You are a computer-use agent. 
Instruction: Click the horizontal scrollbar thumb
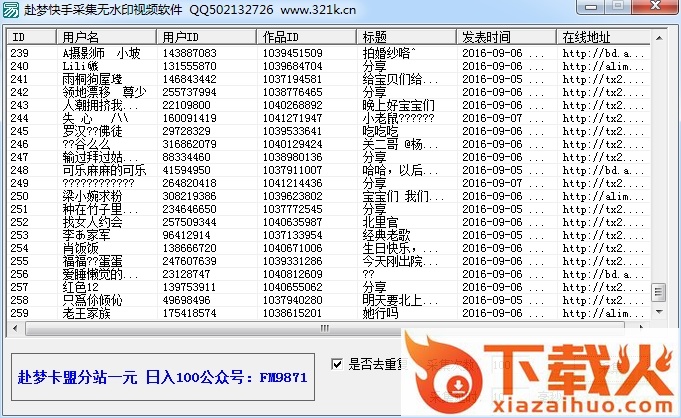pos(325,328)
